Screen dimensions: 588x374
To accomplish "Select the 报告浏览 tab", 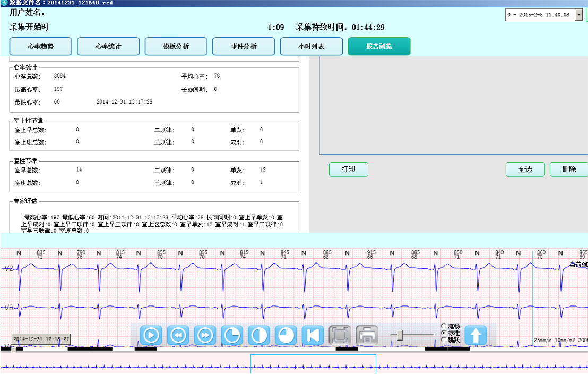I will [379, 46].
